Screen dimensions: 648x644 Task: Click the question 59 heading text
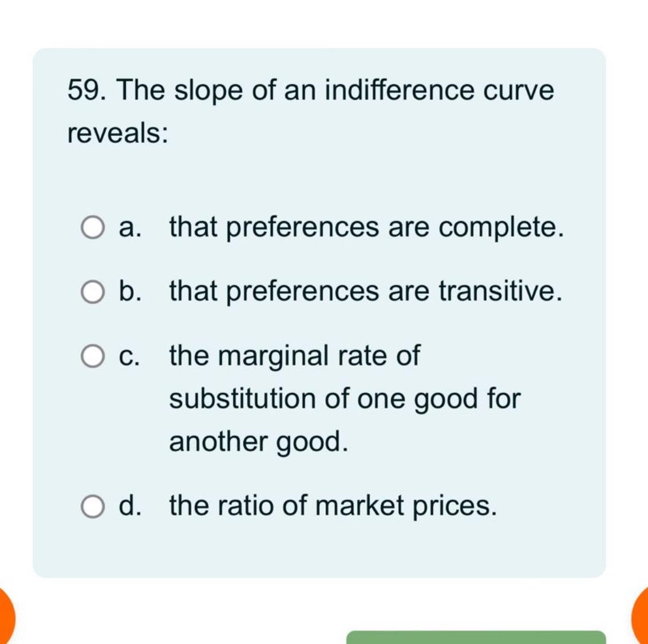[x=309, y=89]
